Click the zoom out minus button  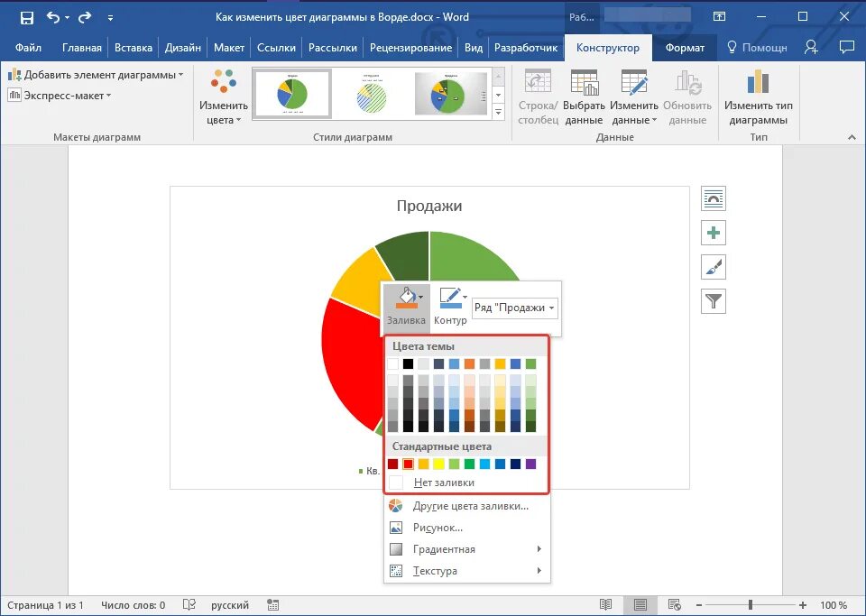[x=699, y=605]
